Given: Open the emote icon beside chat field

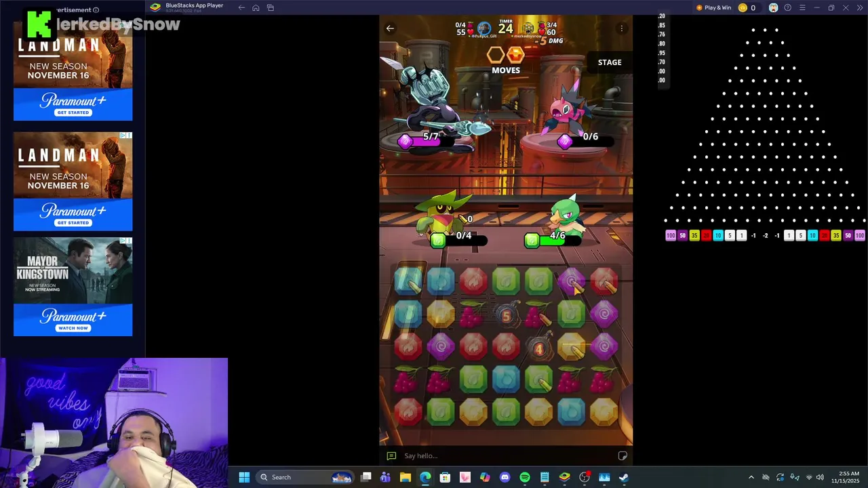Looking at the screenshot, I should point(623,456).
